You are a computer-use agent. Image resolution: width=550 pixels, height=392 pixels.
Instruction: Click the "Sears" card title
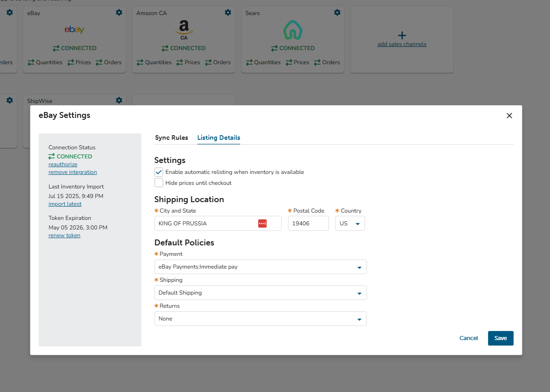(252, 13)
